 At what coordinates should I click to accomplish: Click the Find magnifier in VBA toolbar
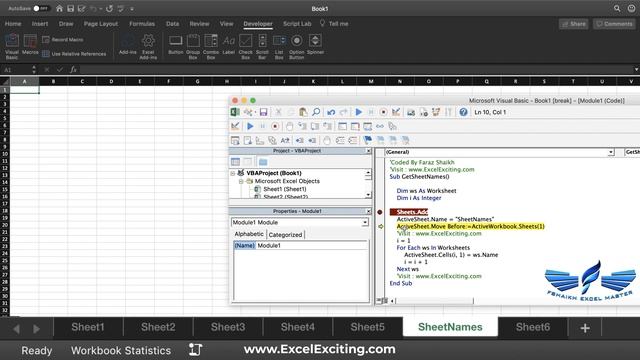coord(316,112)
